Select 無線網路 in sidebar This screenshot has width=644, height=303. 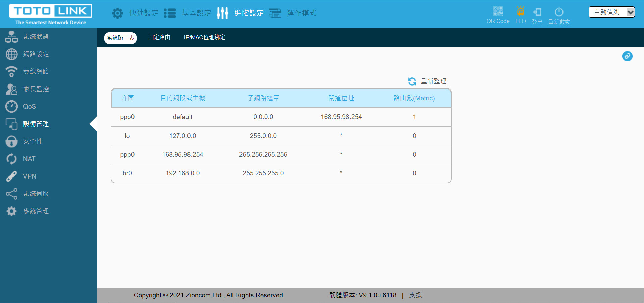coord(36,71)
